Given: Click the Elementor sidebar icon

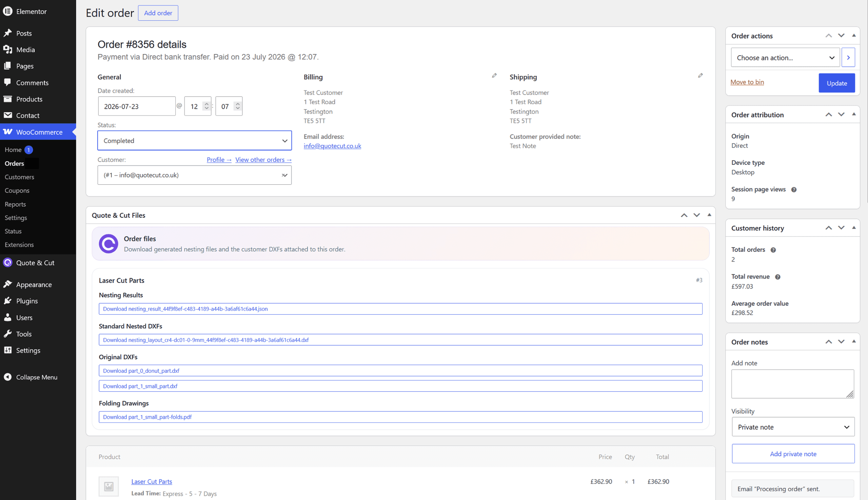Looking at the screenshot, I should click(x=7, y=11).
